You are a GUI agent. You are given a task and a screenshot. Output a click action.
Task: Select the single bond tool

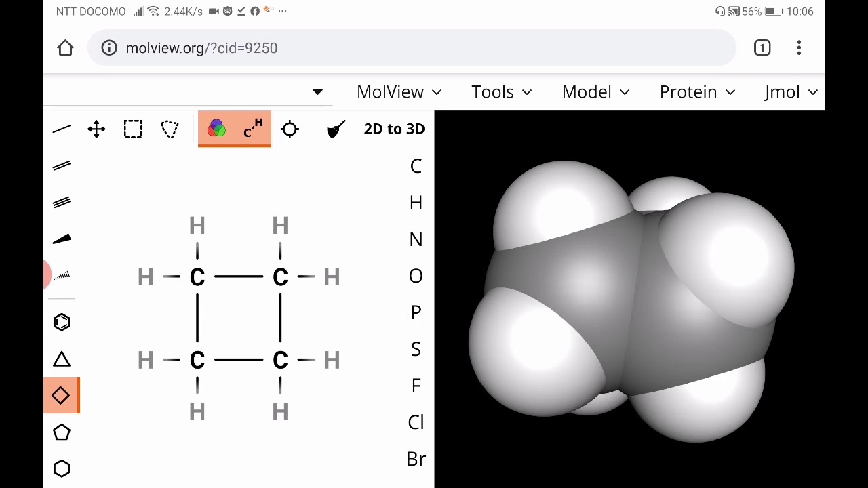click(x=62, y=129)
